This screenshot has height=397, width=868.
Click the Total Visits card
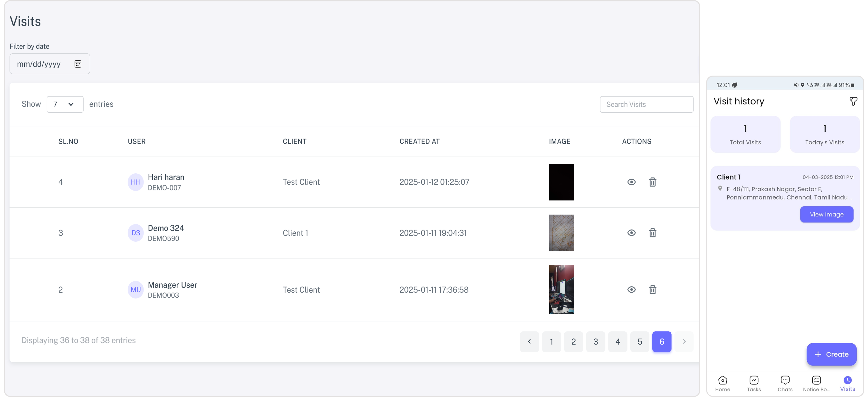coord(745,134)
